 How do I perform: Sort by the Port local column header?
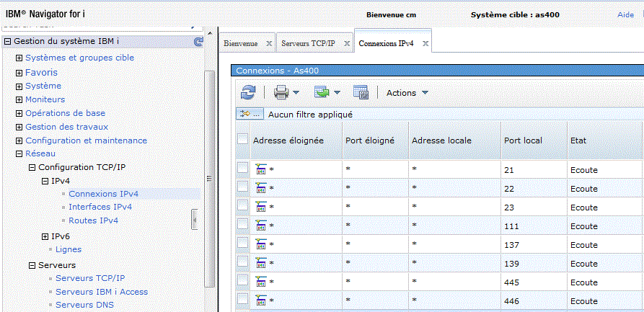[524, 141]
